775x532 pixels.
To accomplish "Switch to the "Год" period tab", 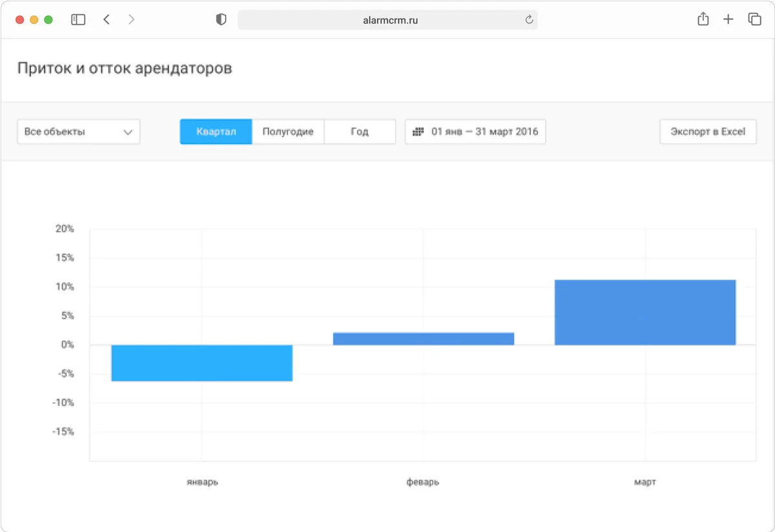I will tap(360, 132).
